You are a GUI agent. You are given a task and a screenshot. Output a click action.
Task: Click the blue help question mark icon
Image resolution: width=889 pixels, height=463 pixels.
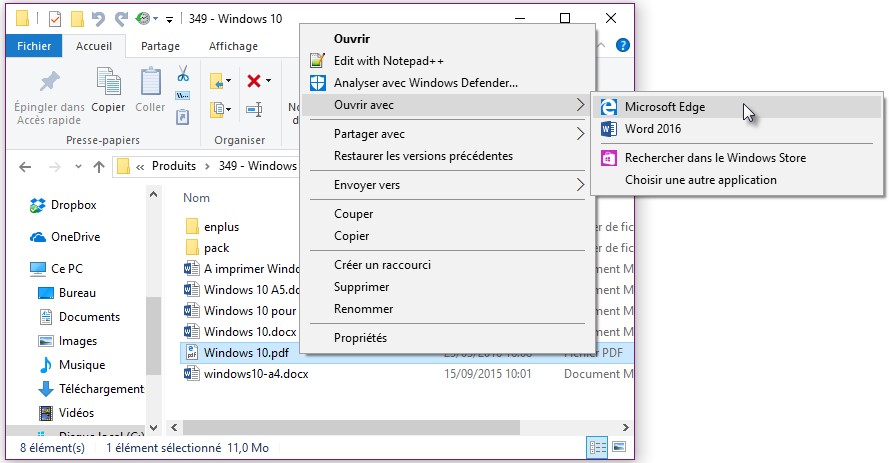pyautogui.click(x=623, y=45)
